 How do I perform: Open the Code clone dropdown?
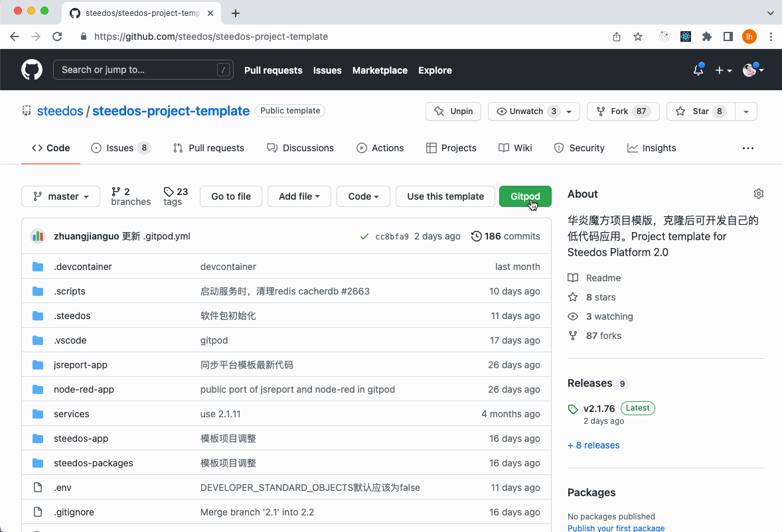tap(364, 196)
